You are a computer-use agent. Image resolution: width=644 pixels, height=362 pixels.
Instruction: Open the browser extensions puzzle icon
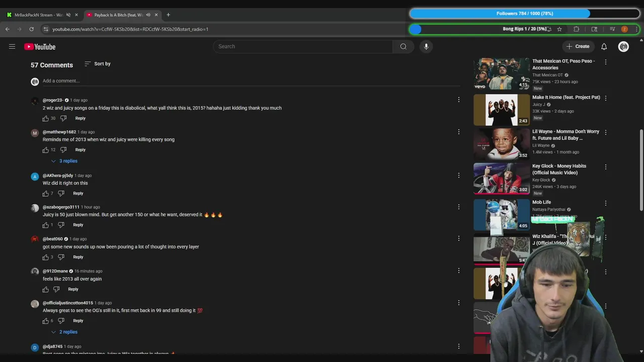pyautogui.click(x=576, y=29)
